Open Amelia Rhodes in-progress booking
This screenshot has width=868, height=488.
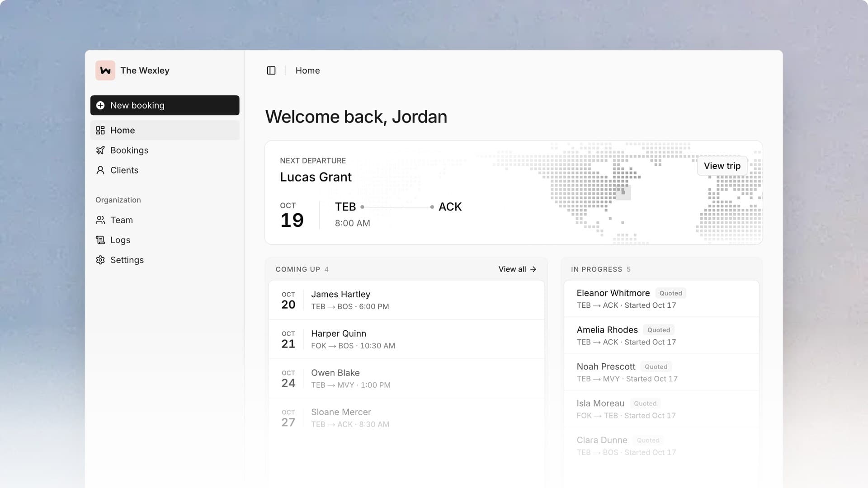(x=661, y=336)
